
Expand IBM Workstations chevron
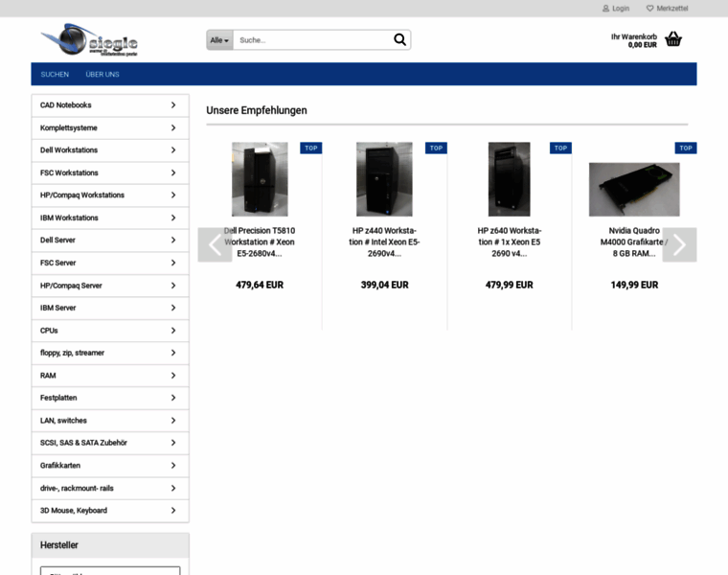173,218
